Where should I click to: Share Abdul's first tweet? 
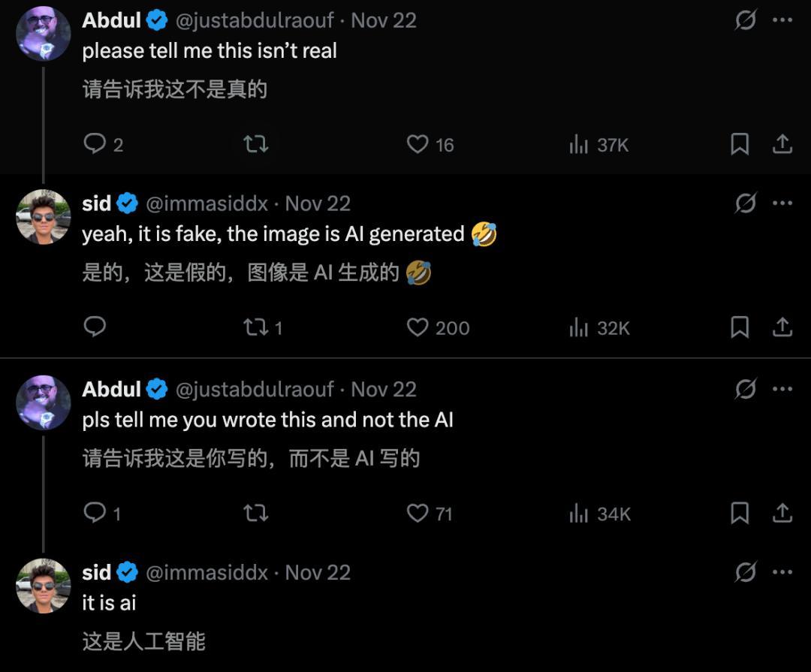782,143
